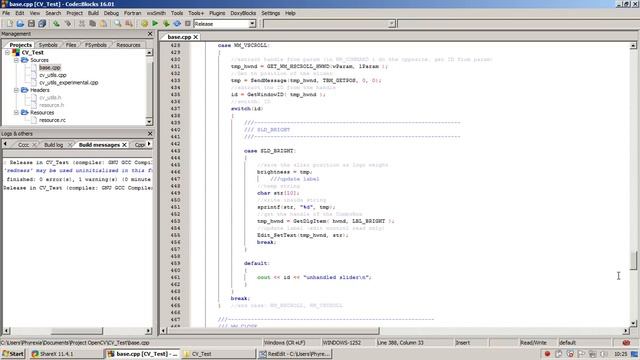This screenshot has width=640, height=360.
Task: Click the Paste toolbar icon
Action: [103, 24]
